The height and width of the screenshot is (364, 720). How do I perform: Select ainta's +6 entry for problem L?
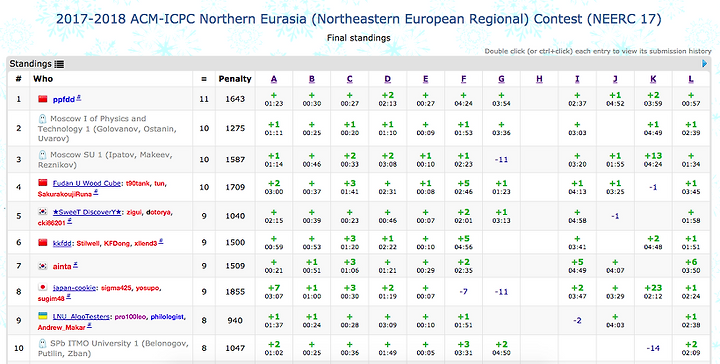(691, 262)
